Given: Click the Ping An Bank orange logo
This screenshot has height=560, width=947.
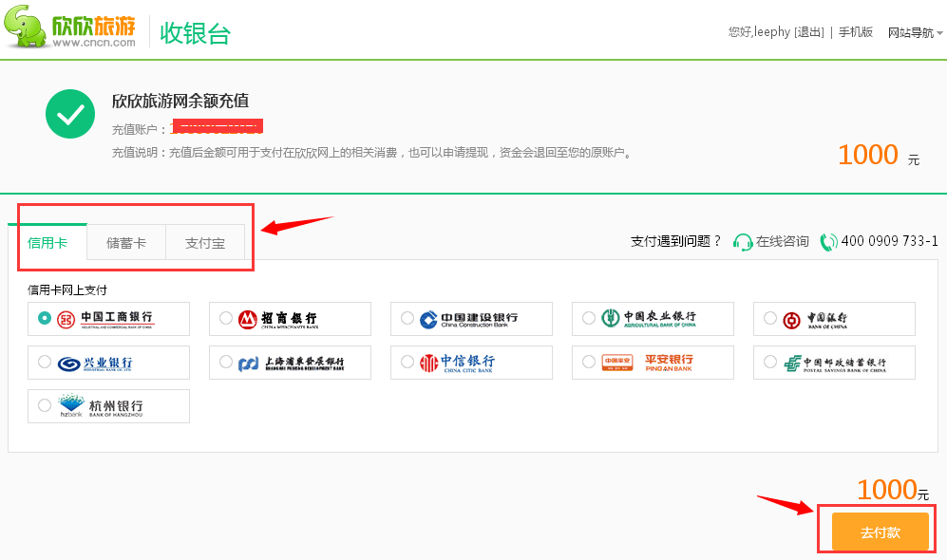Looking at the screenshot, I should point(617,362).
